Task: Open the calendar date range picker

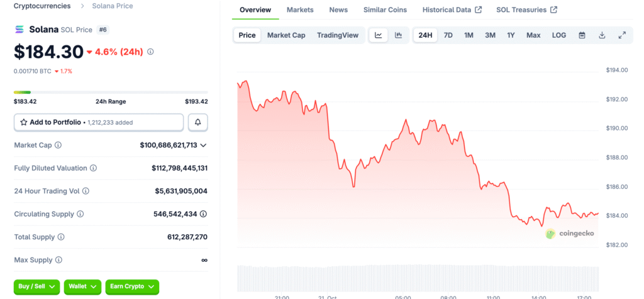Action: point(582,35)
